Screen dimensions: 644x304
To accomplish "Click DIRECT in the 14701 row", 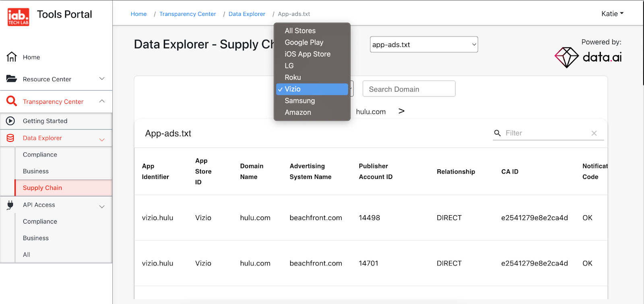I will (x=449, y=263).
